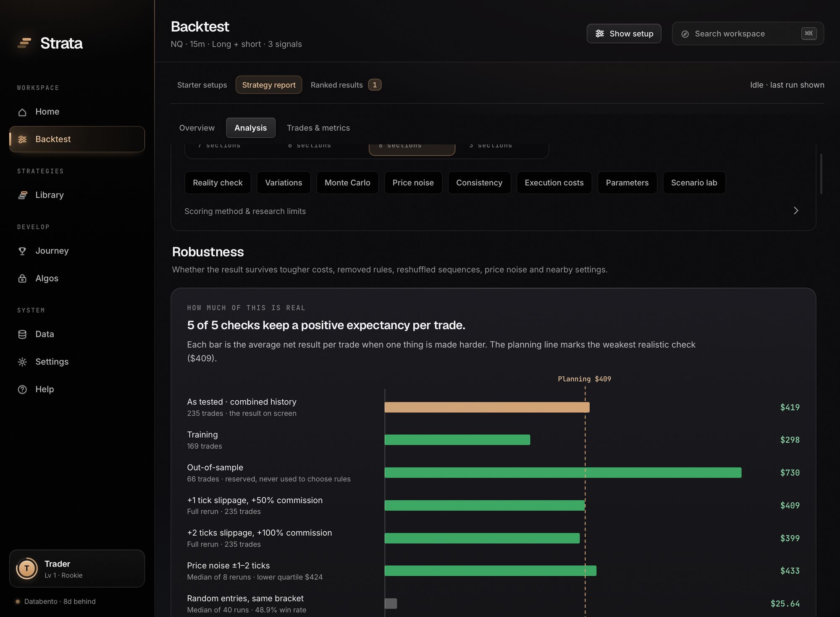Open the Data database icon
This screenshot has width=840, height=617.
[x=22, y=334]
